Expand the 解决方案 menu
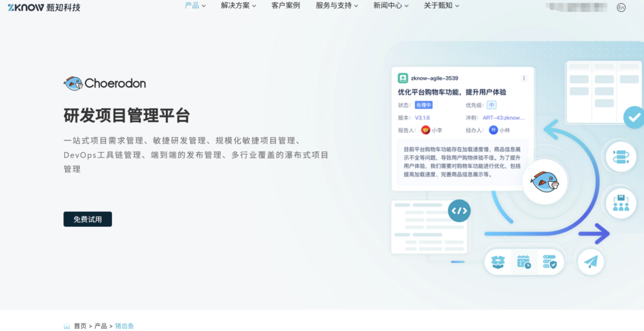644x331 pixels. click(x=238, y=5)
